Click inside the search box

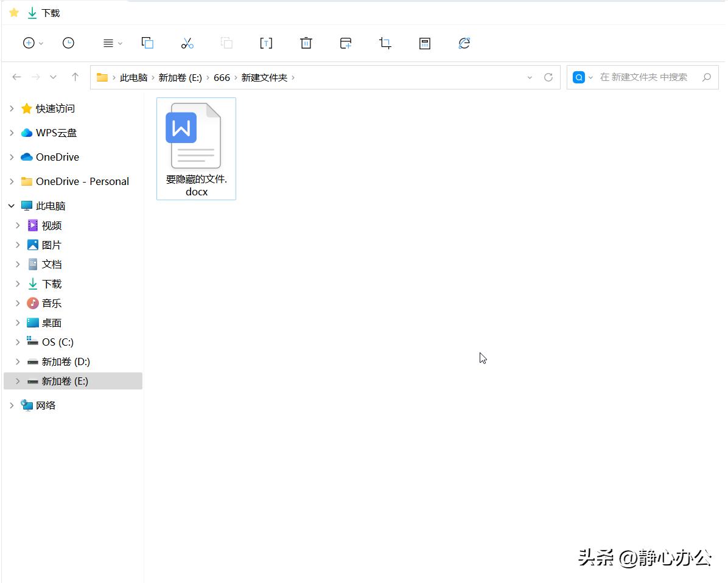(x=645, y=77)
